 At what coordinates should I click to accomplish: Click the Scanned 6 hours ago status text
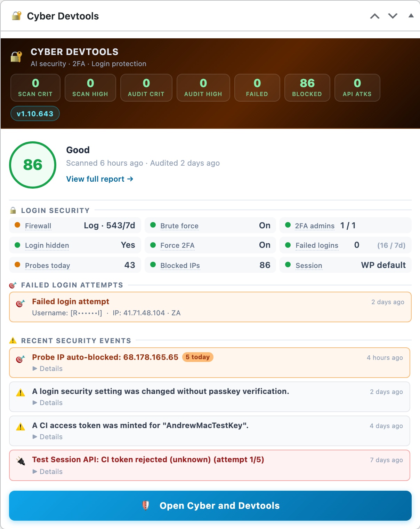pos(105,163)
